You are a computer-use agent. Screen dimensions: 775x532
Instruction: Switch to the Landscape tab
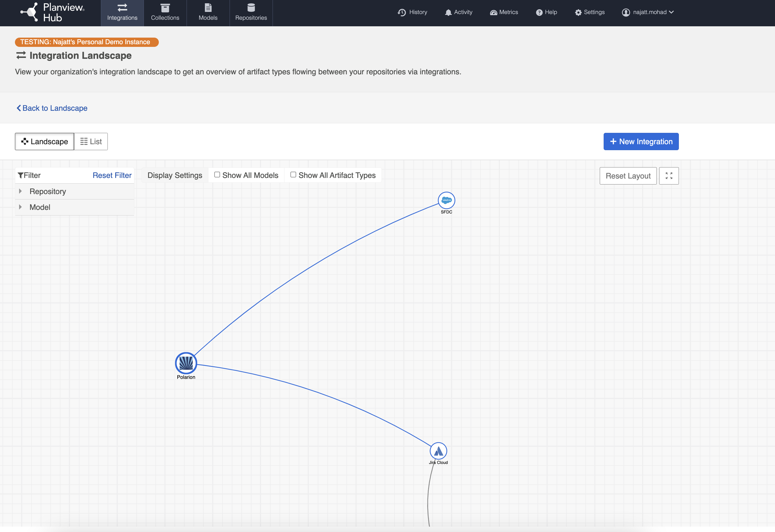44,142
